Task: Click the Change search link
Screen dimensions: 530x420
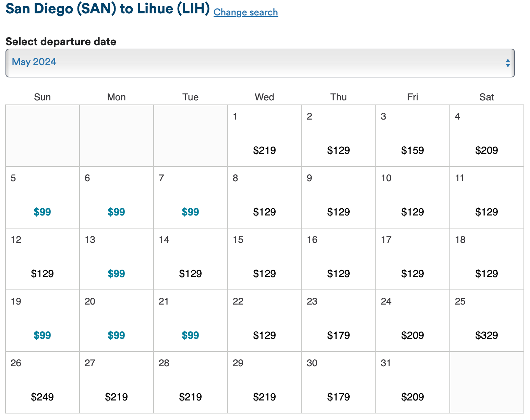Action: (245, 12)
